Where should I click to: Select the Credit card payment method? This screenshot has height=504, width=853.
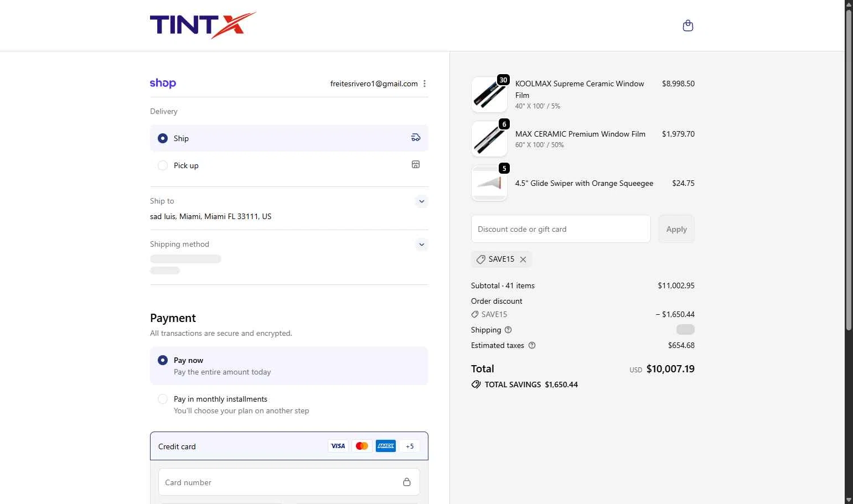289,446
